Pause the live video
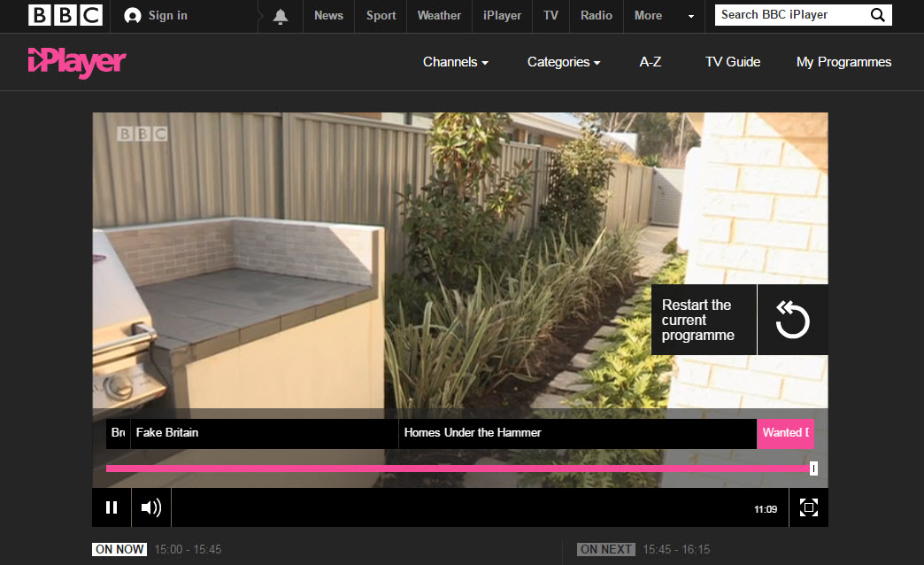This screenshot has height=565, width=924. (112, 507)
